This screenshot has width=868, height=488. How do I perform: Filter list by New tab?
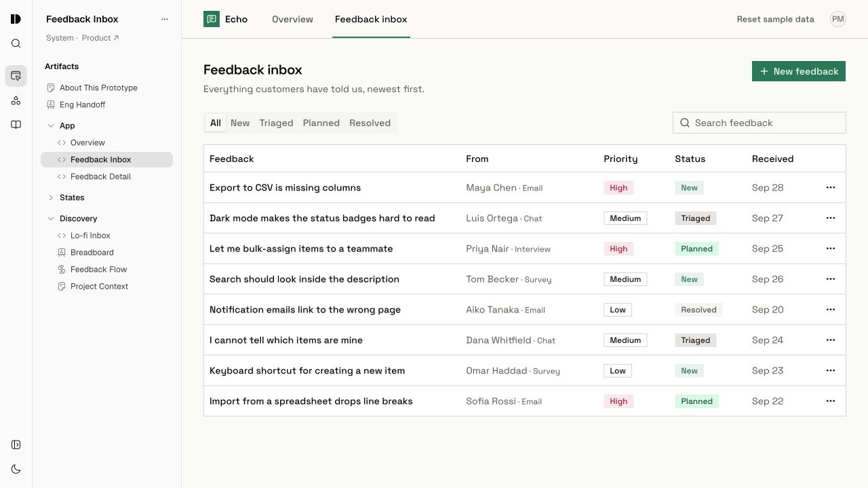[x=240, y=123]
